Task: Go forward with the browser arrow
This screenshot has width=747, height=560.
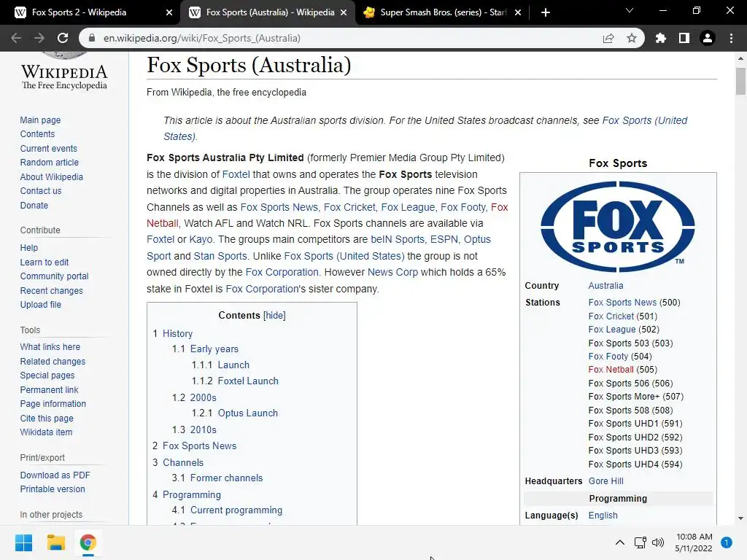Action: pos(39,38)
